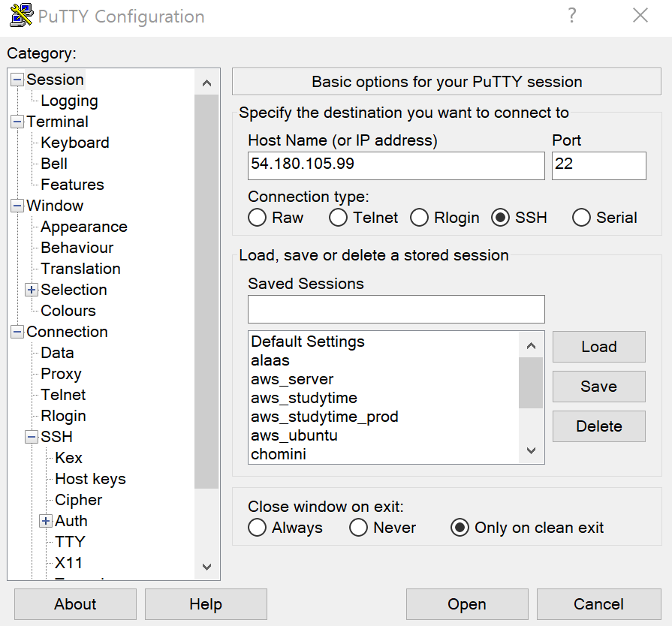Close the PuTTY Configuration window
Viewport: 672px width, 626px height.
click(x=640, y=16)
